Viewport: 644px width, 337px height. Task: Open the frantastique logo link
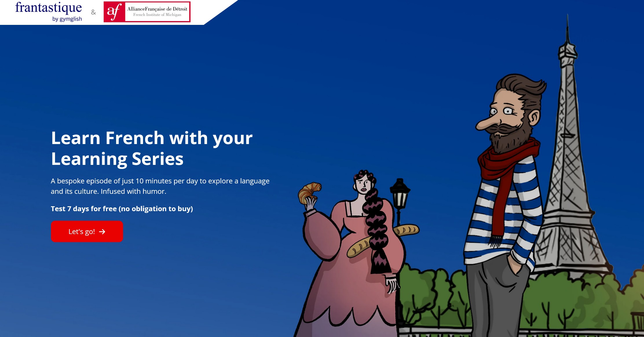click(x=49, y=12)
